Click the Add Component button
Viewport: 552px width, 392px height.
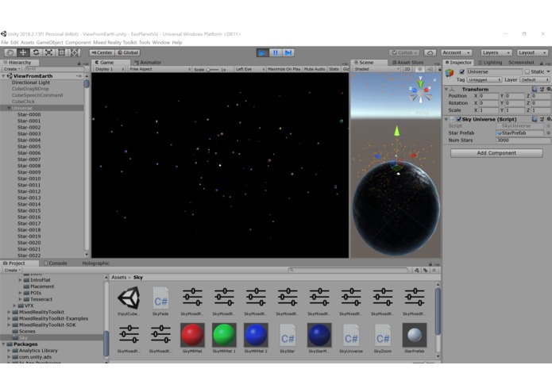496,153
